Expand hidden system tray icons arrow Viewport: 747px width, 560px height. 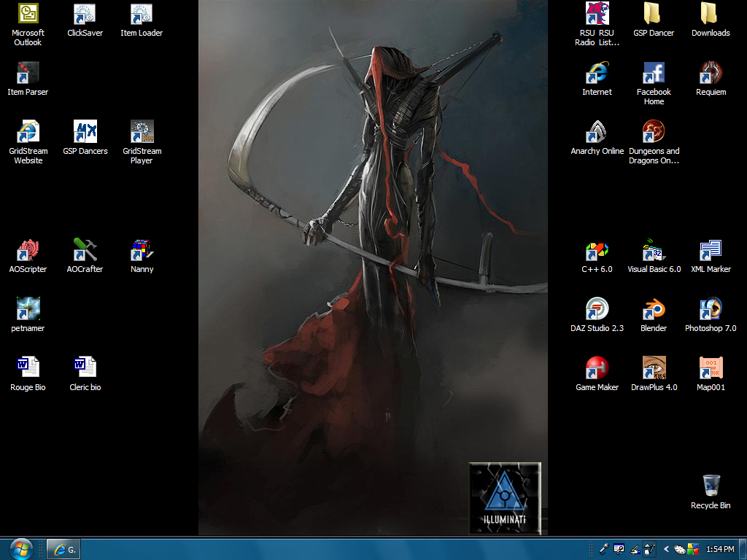(665, 549)
